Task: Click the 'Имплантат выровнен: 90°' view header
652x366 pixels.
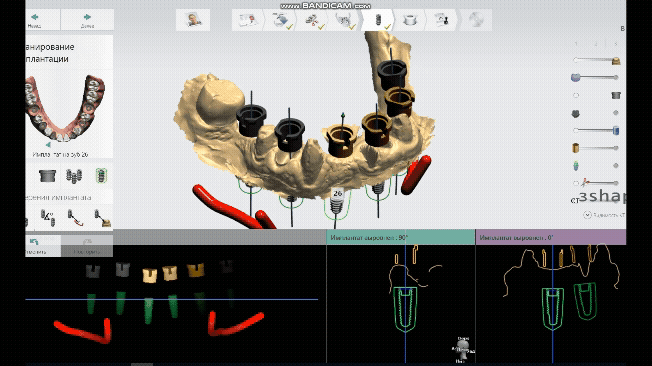Action: click(400, 237)
